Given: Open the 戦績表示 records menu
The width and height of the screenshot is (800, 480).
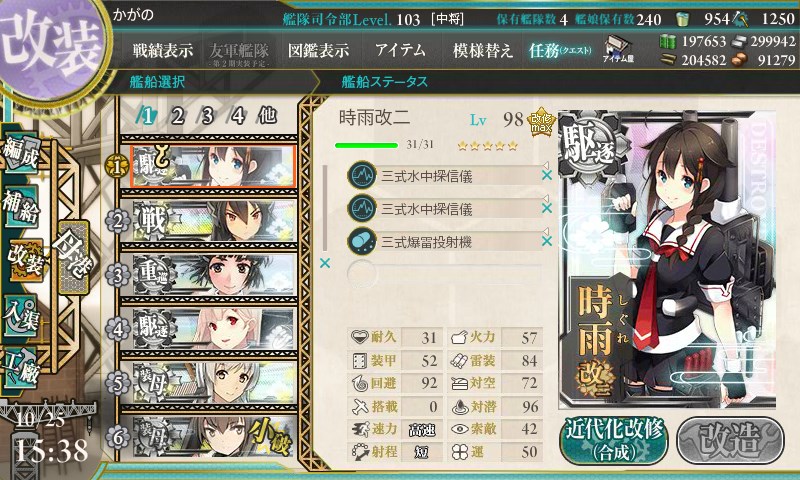Looking at the screenshot, I should (x=163, y=50).
